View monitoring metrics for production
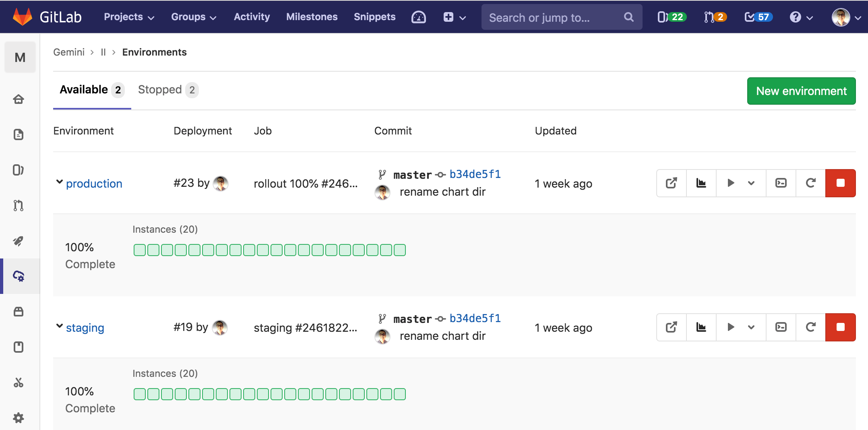This screenshot has width=868, height=430. point(701,183)
